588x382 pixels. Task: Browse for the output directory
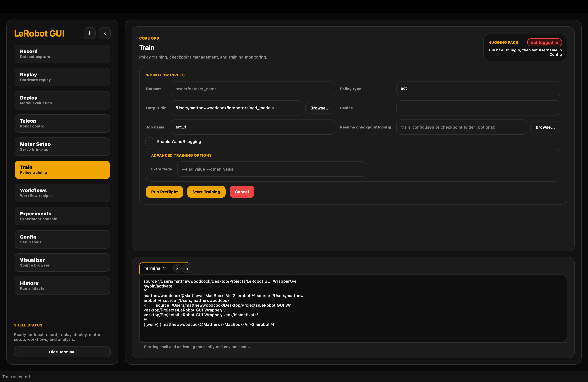click(320, 108)
